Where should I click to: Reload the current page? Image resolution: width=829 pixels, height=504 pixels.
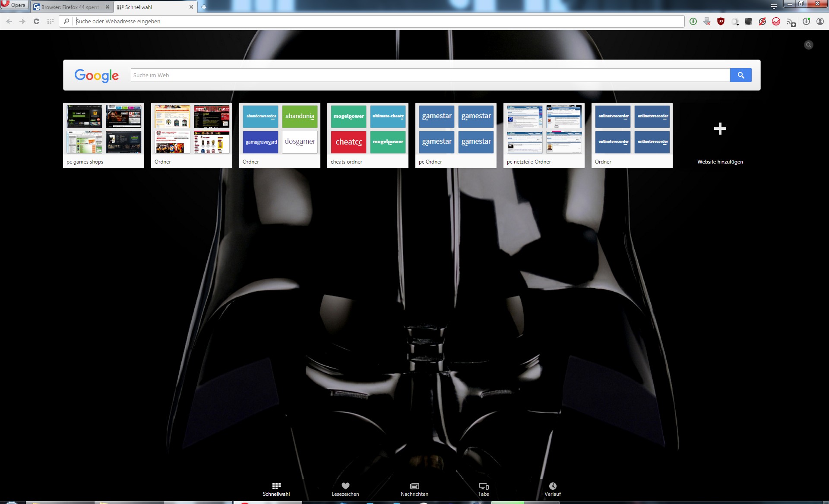36,21
